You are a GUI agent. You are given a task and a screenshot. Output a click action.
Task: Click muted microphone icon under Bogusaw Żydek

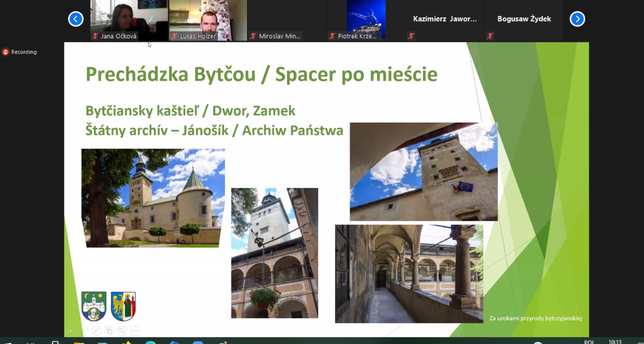click(x=490, y=36)
